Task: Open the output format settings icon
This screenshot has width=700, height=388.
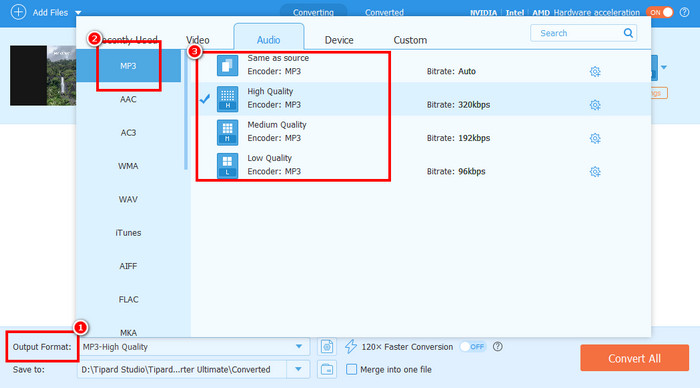Action: [x=327, y=346]
